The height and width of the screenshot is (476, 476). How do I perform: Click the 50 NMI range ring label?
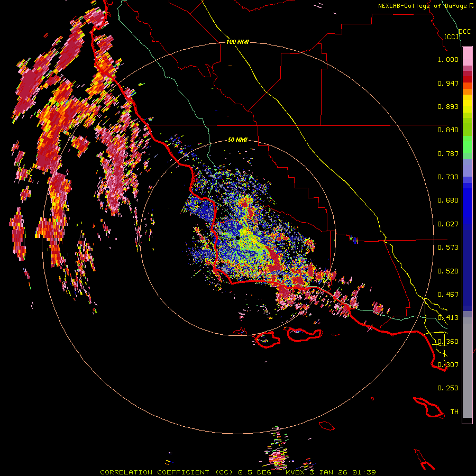[237, 140]
